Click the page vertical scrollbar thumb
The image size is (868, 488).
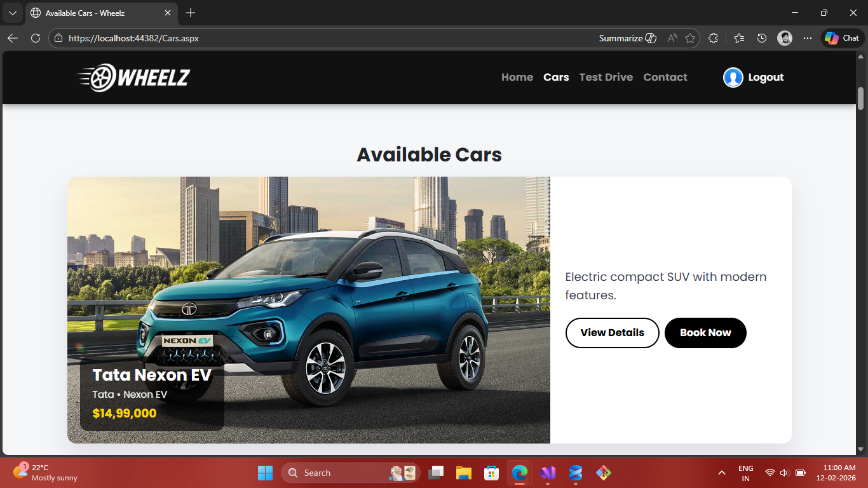tap(861, 98)
